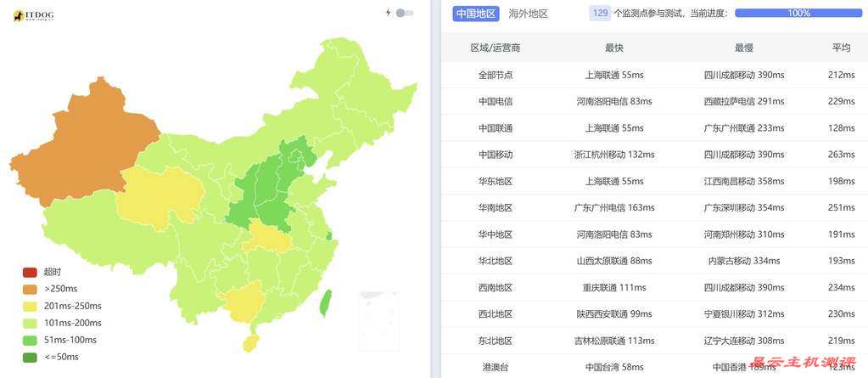Click the 最快 column header

pos(614,48)
